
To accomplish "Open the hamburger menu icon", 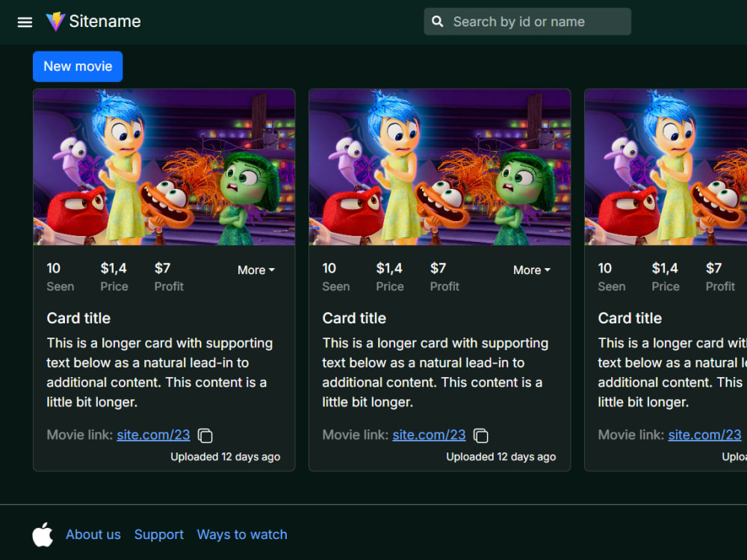I will coord(25,22).
